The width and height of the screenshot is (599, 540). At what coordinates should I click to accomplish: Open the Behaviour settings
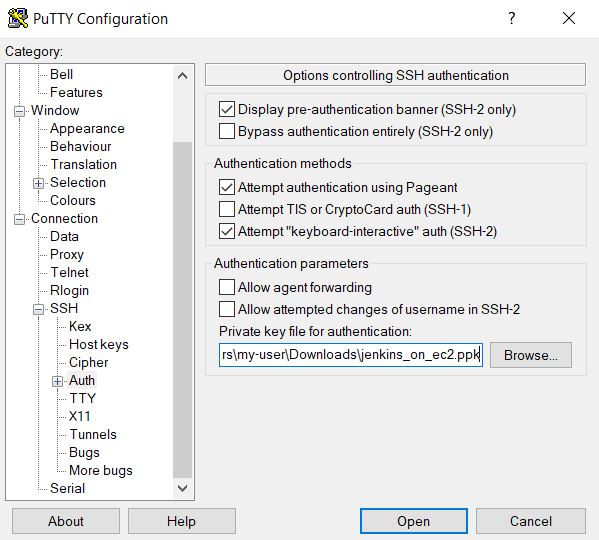[x=81, y=146]
